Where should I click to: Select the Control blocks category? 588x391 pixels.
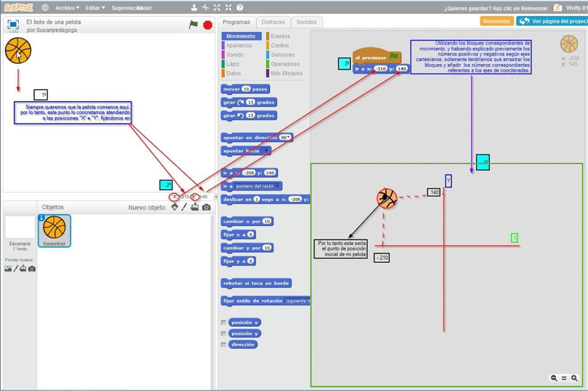(280, 45)
